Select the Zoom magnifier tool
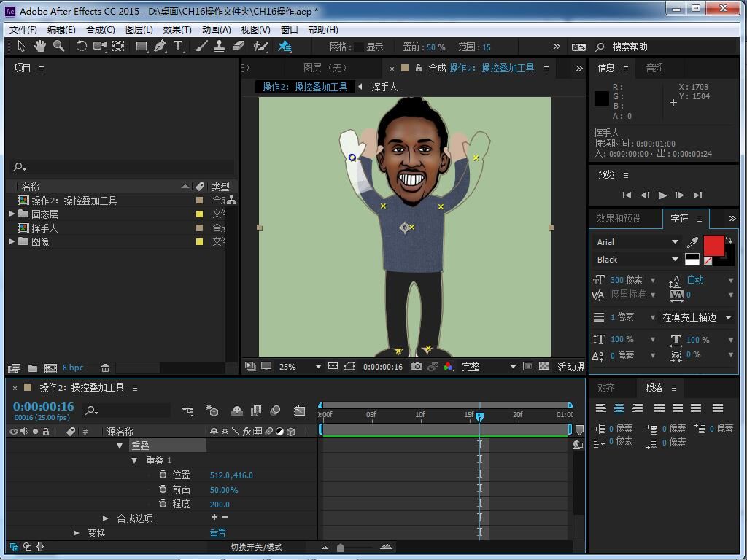The width and height of the screenshot is (747, 560). [58, 46]
